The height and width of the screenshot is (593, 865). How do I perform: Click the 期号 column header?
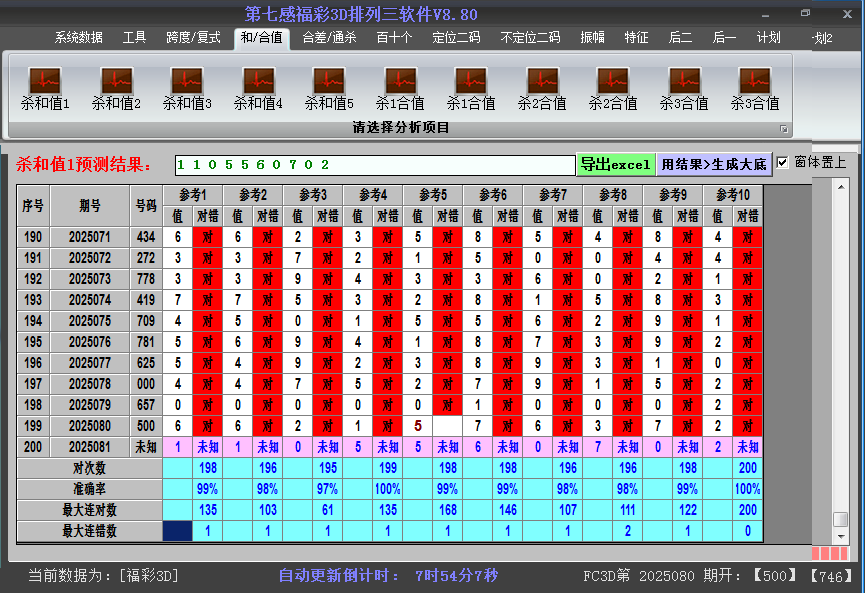(90, 206)
